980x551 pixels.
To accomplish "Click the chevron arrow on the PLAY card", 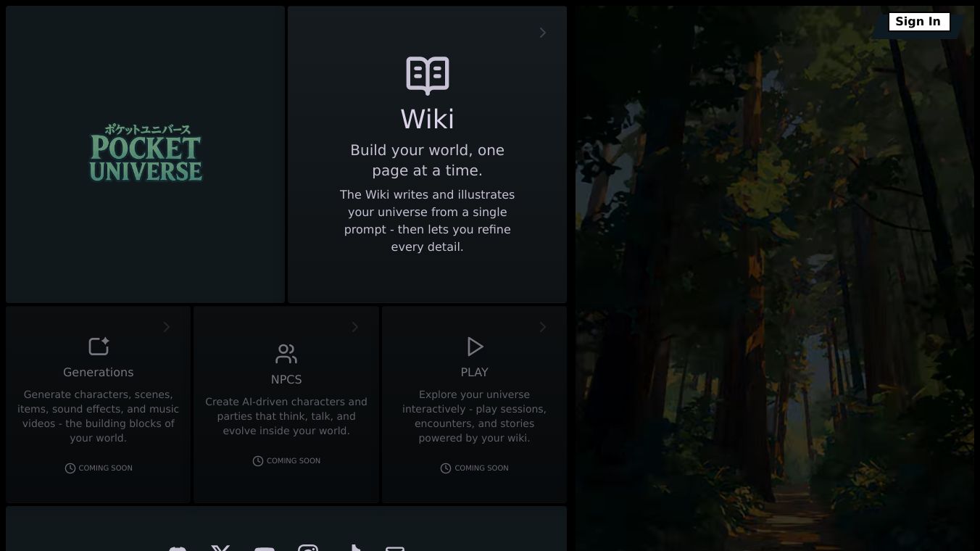I will [543, 327].
